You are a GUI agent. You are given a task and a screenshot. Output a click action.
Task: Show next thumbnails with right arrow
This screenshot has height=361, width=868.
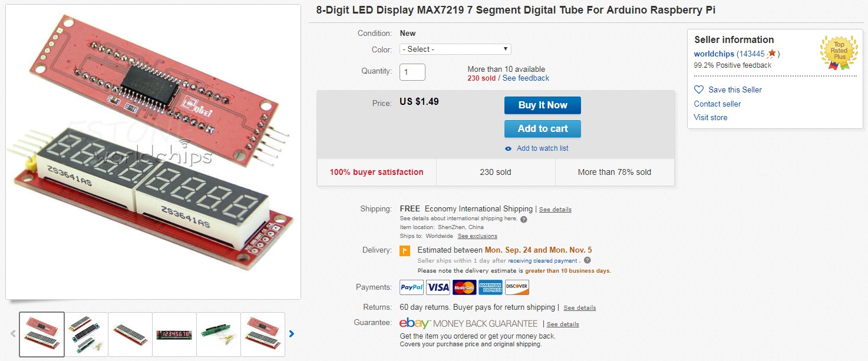point(291,334)
